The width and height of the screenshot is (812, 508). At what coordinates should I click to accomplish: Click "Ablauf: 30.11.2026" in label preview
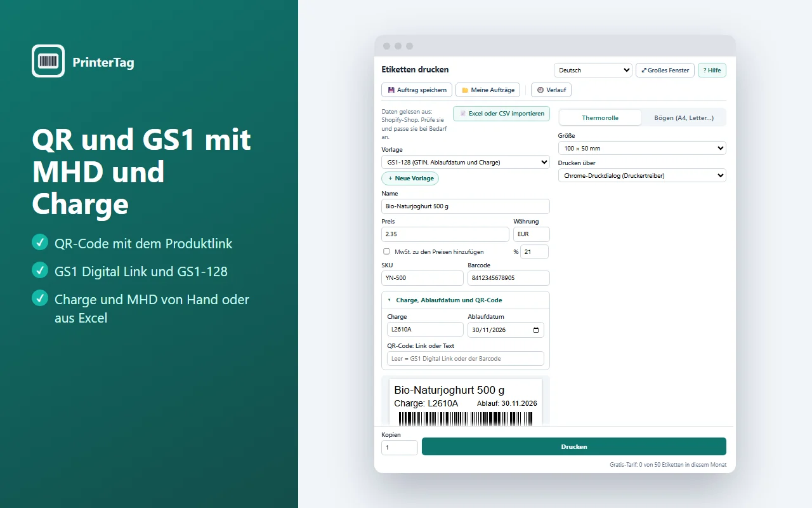(x=507, y=404)
